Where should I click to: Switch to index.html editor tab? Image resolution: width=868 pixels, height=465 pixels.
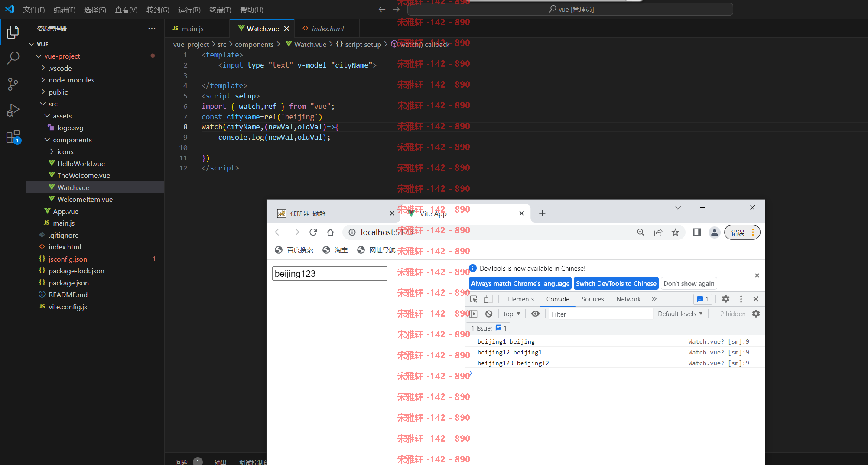click(x=328, y=29)
